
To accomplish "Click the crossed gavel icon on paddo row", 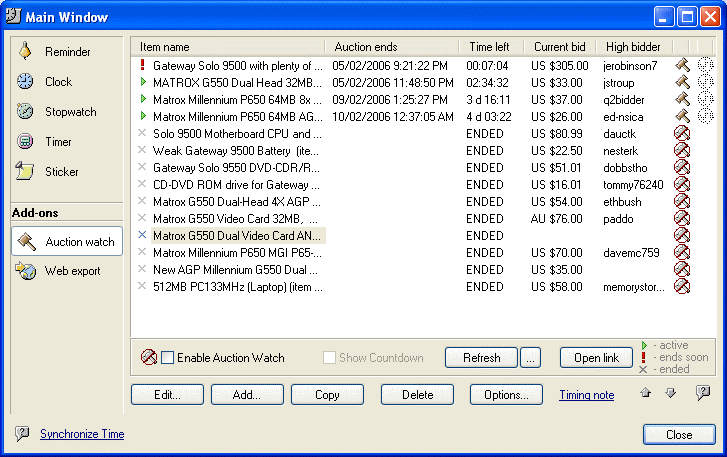I will point(682,218).
